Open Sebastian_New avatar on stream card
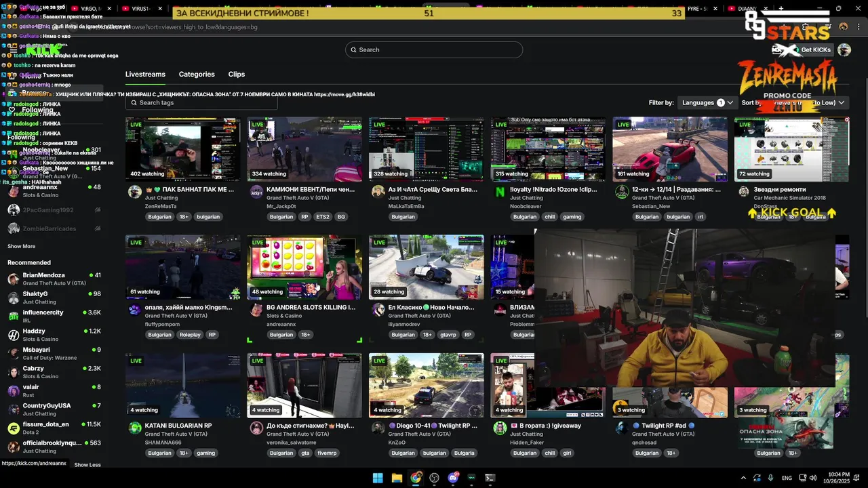 [x=622, y=192]
